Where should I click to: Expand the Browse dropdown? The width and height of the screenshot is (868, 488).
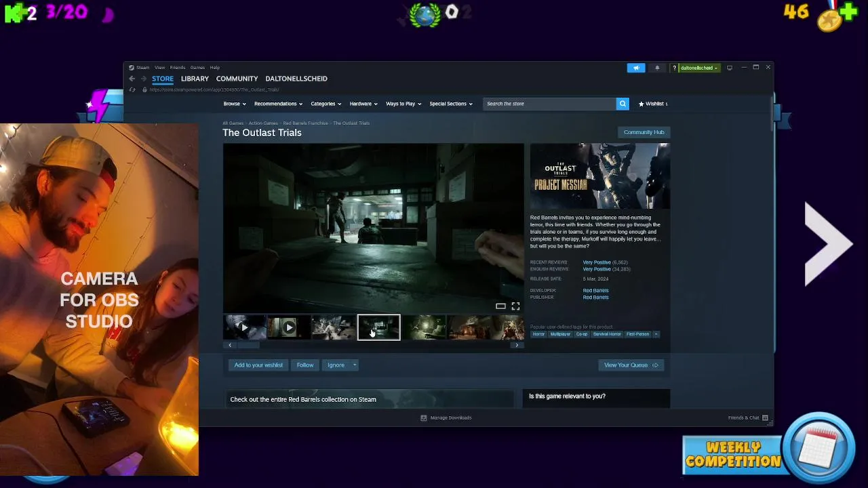pos(235,104)
